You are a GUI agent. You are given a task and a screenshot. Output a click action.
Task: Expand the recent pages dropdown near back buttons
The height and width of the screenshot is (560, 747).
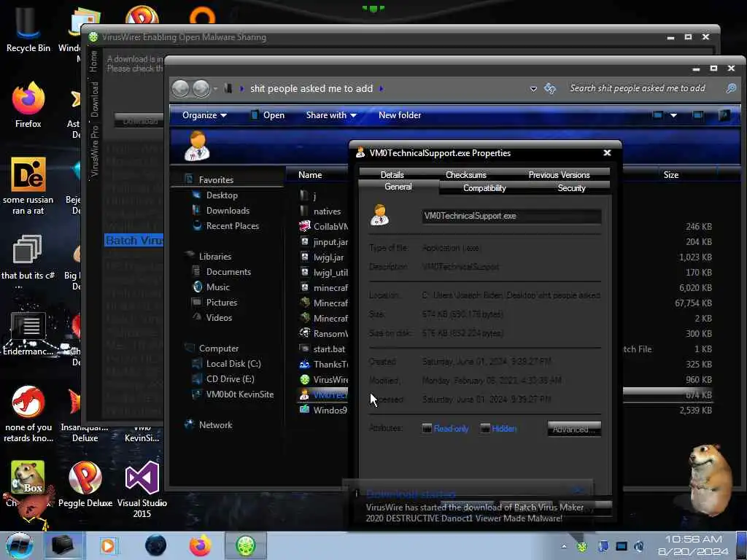point(216,88)
